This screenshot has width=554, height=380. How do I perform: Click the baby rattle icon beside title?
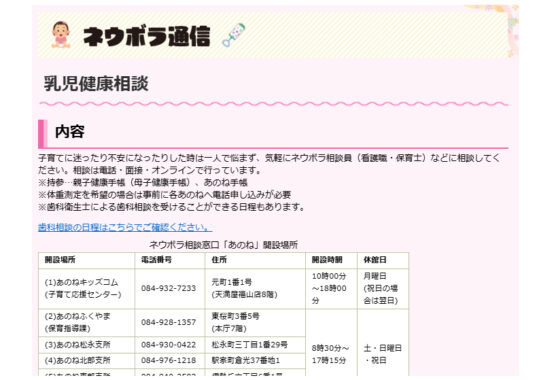tap(234, 34)
